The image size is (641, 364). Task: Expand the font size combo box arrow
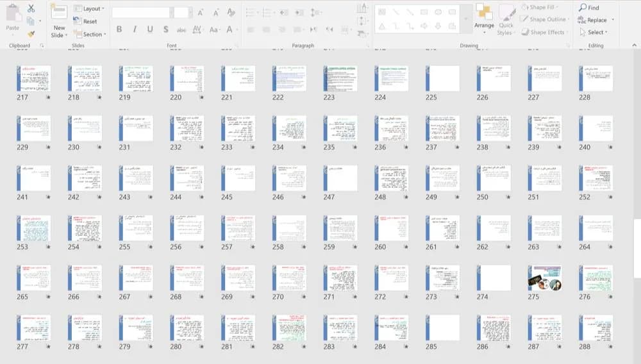190,13
